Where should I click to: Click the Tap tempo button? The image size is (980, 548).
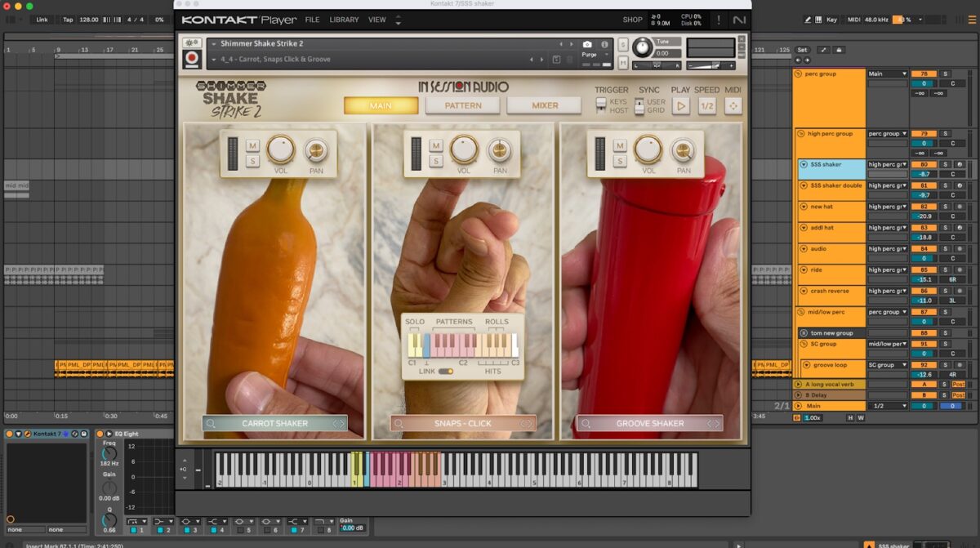click(68, 19)
